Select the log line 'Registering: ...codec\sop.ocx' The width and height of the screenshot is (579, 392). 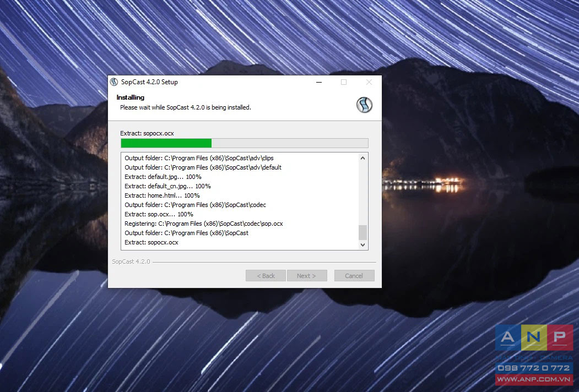204,224
